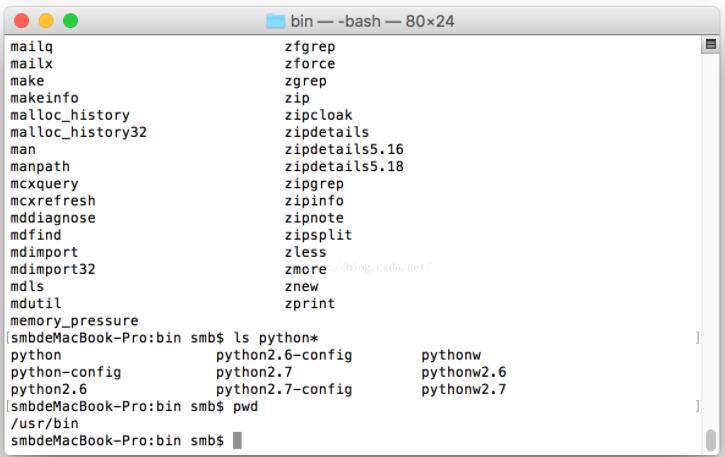The image size is (725, 457).
Task: Minimize the window using the yellow button
Action: pyautogui.click(x=46, y=20)
